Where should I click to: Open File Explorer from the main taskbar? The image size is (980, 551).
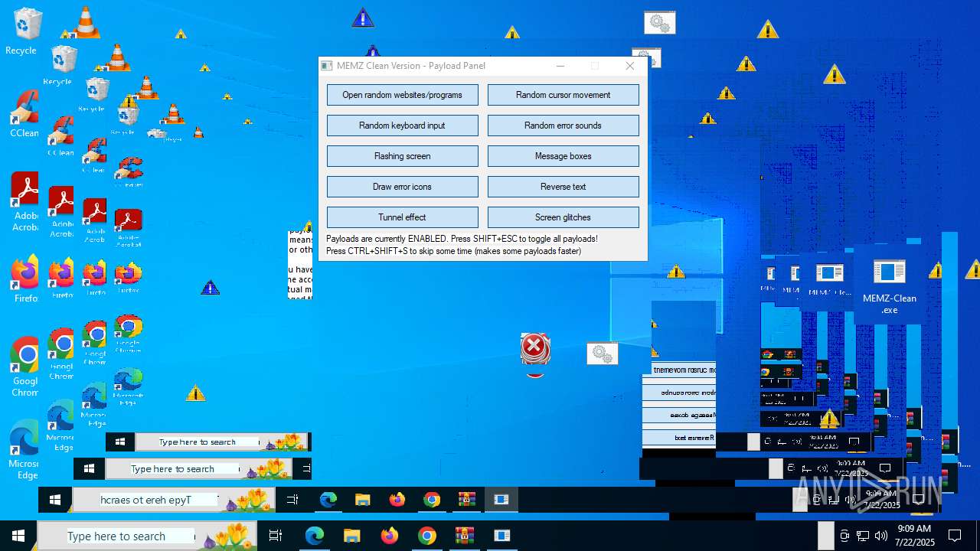click(x=351, y=536)
